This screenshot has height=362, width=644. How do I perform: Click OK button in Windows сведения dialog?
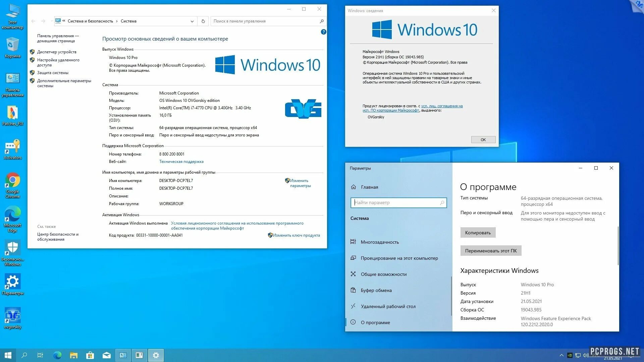483,140
